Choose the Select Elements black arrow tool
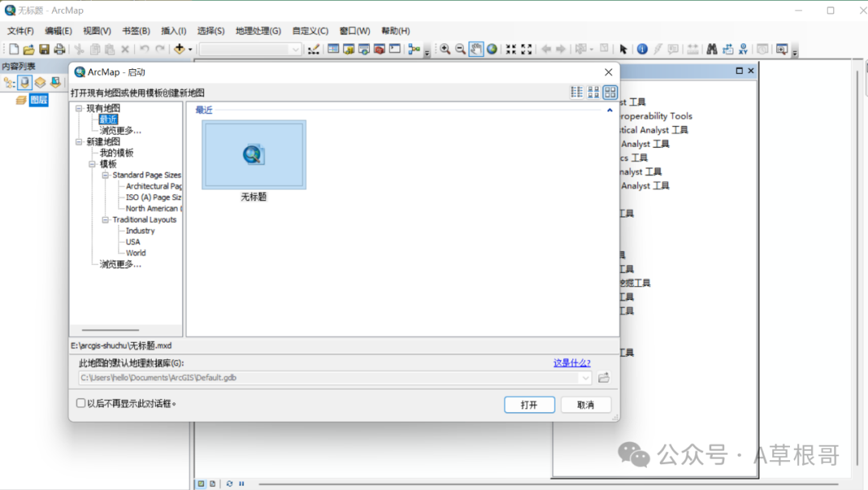The width and height of the screenshot is (868, 490). click(624, 49)
